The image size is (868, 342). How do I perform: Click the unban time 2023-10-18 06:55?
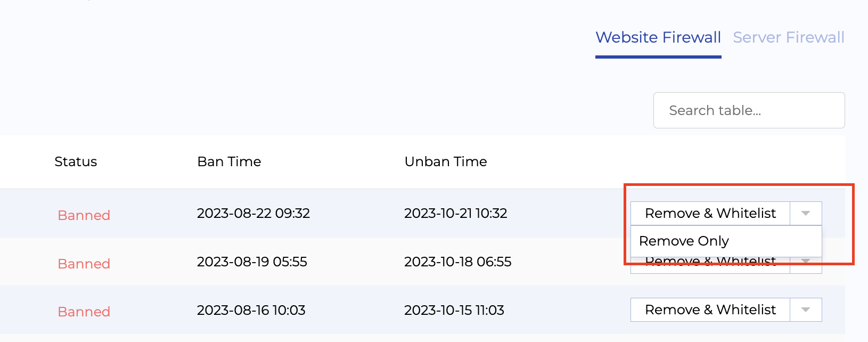coord(457,262)
